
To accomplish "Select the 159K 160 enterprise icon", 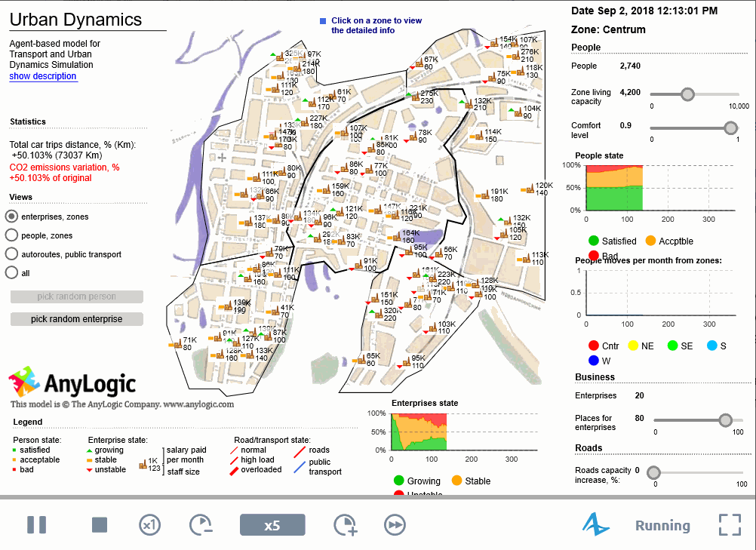I will click(x=327, y=189).
